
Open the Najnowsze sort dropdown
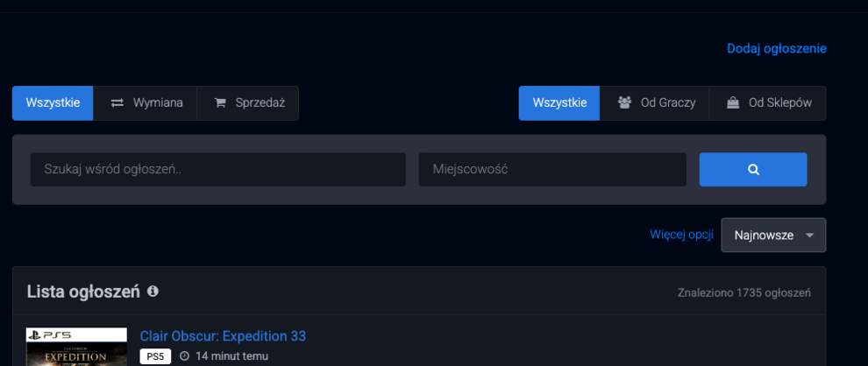tap(773, 236)
